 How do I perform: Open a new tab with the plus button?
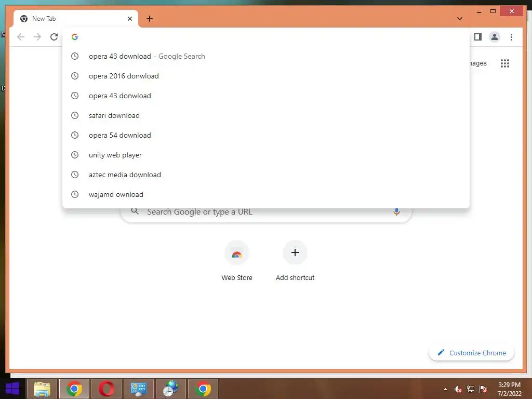click(x=150, y=19)
